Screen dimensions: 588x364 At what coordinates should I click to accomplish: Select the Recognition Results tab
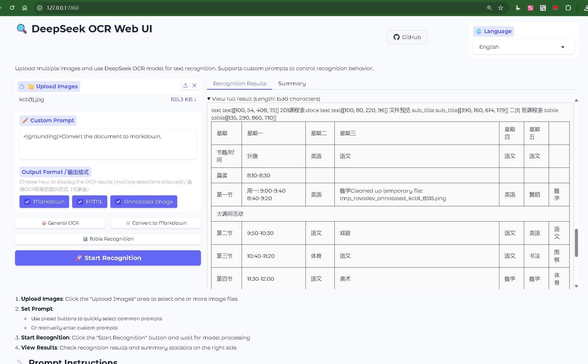tap(239, 84)
